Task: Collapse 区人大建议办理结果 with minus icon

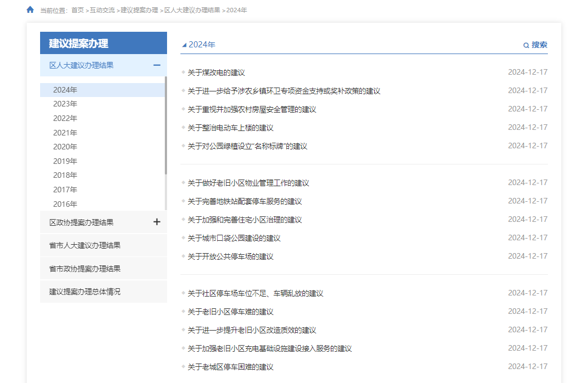Action: click(x=156, y=65)
